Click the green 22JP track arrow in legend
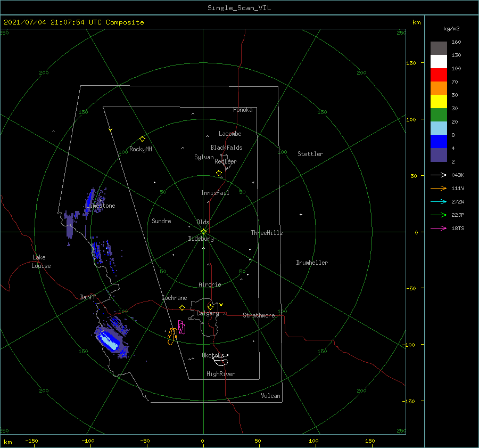The height and width of the screenshot is (448, 479). (x=439, y=215)
